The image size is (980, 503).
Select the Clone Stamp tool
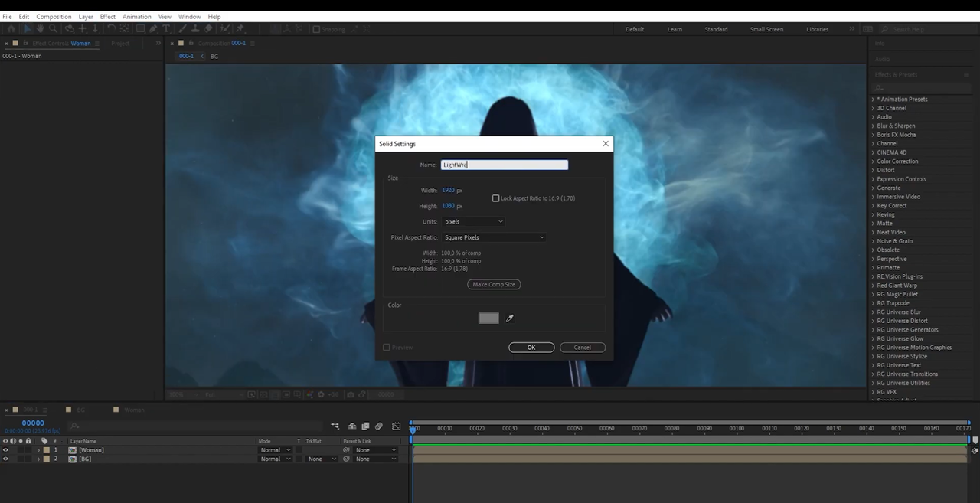click(195, 29)
